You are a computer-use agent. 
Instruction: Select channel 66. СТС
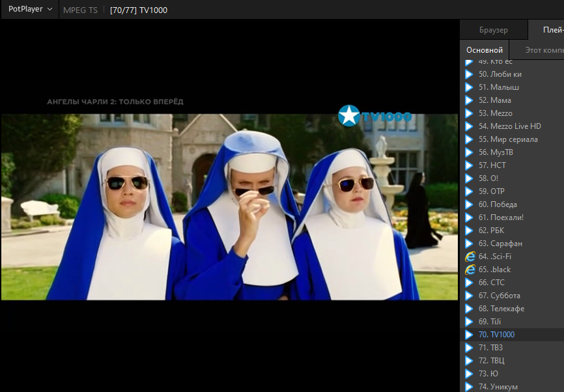(512, 283)
